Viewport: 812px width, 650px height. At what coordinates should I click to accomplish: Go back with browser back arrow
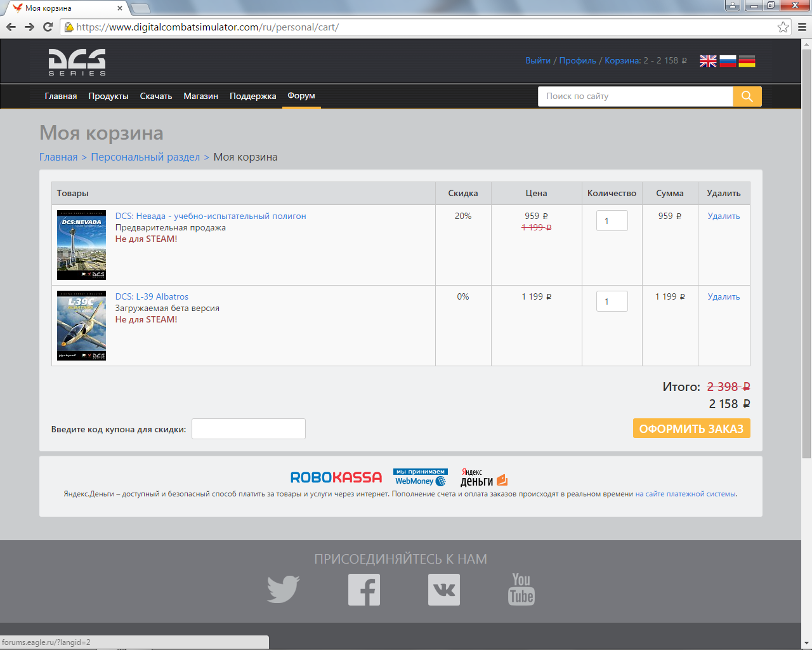tap(11, 27)
